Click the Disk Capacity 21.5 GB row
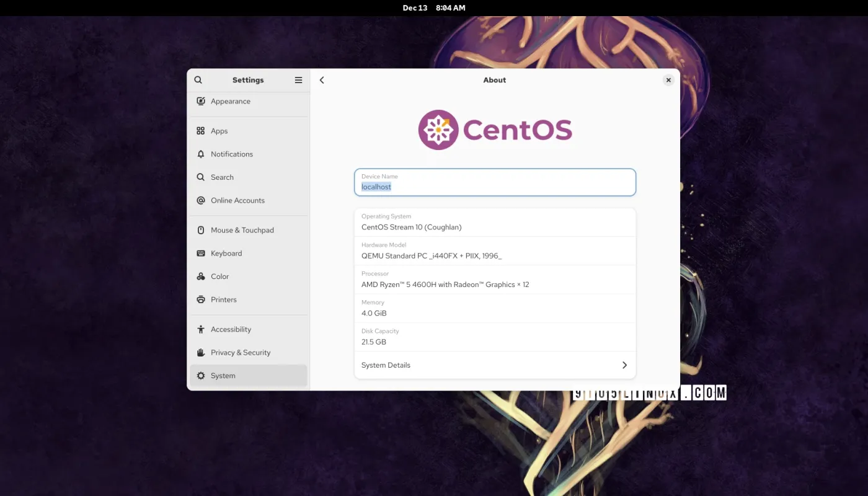 pyautogui.click(x=495, y=337)
